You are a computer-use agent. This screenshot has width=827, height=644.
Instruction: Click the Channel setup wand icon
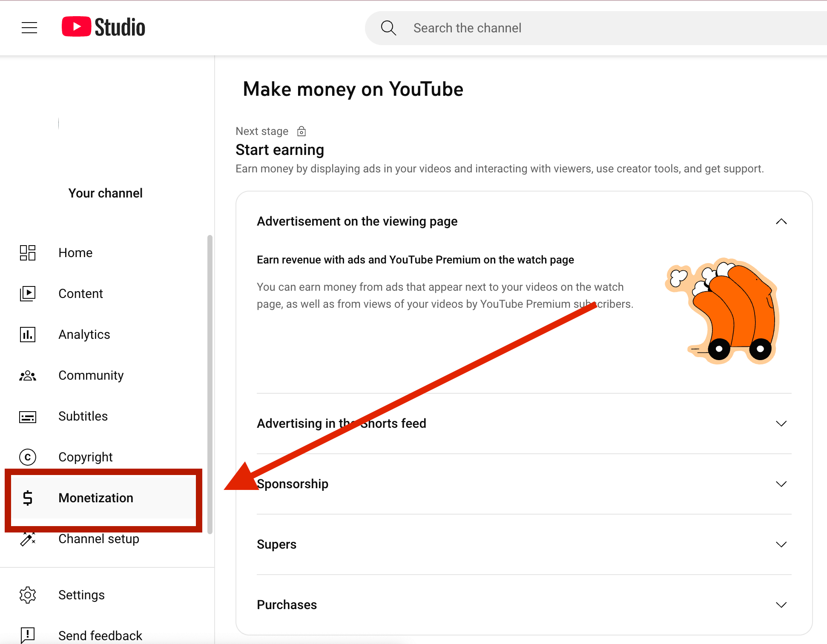pos(27,539)
